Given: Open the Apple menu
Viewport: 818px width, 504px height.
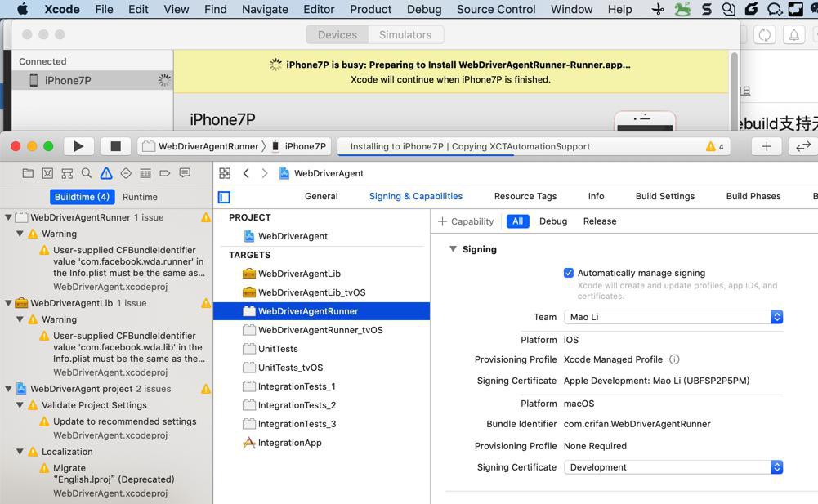Looking at the screenshot, I should [x=22, y=9].
